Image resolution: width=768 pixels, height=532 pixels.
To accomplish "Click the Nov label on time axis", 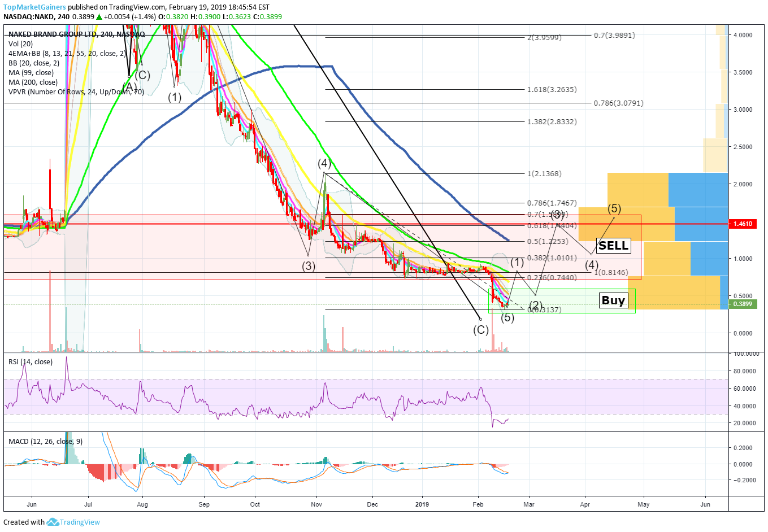I will tap(316, 504).
